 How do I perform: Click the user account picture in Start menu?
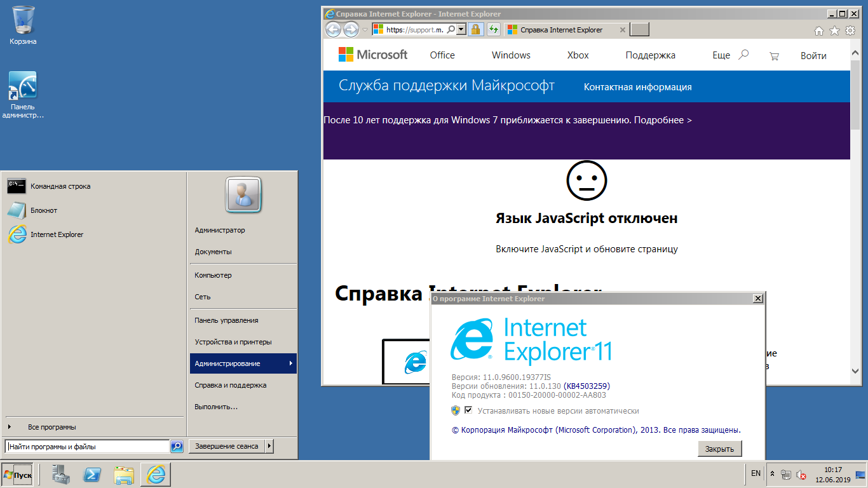243,195
